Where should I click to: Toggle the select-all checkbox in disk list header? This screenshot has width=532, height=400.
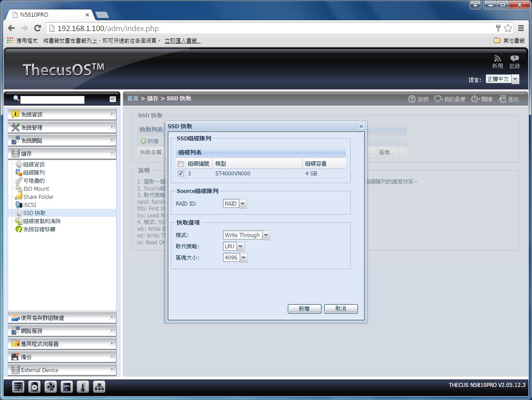pos(180,164)
